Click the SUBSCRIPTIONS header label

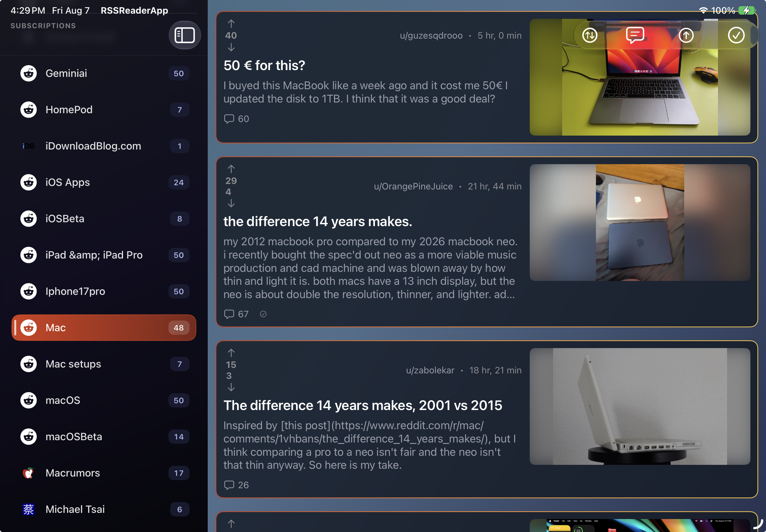pyautogui.click(x=43, y=26)
